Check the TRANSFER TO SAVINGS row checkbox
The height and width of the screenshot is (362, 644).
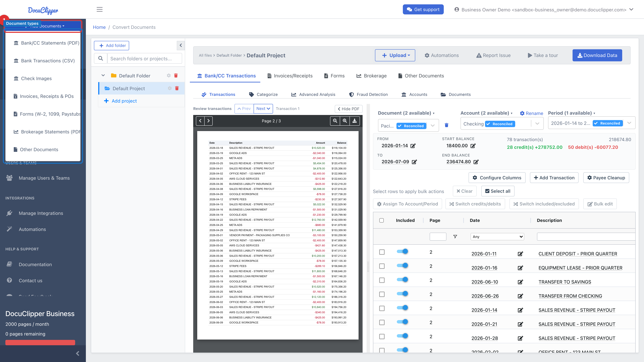click(382, 280)
